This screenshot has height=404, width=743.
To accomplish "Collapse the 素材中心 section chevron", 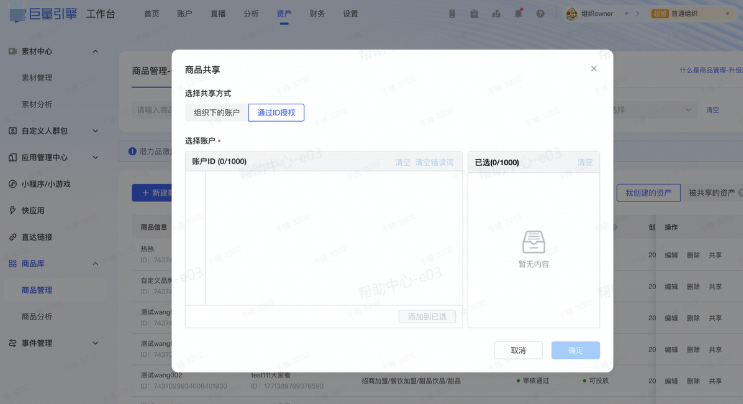I will (95, 51).
